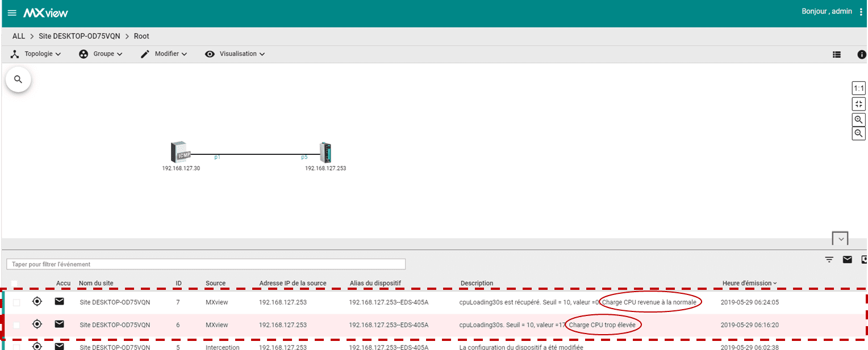Click the information icon at top right
This screenshot has width=868, height=350.
(861, 54)
